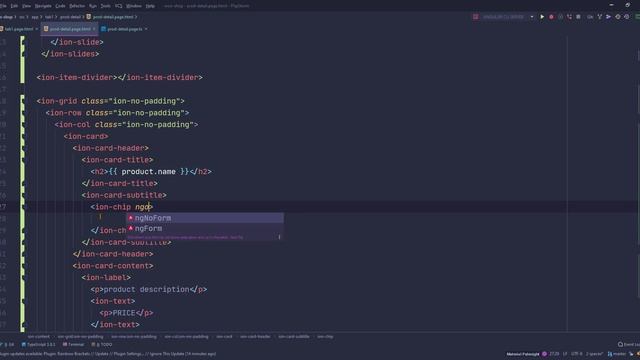Click the ion-grid opening tag line
Image resolution: width=640 pixels, height=360 pixels.
(111, 101)
